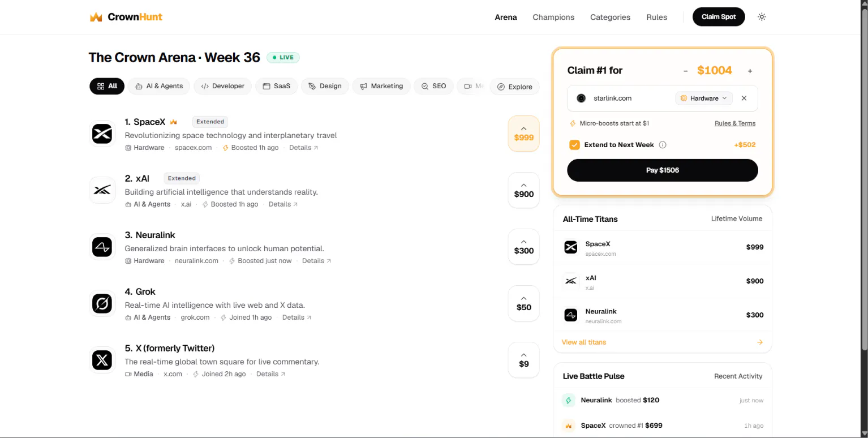This screenshot has height=438, width=868.
Task: Filter by Developer category
Action: click(x=223, y=86)
